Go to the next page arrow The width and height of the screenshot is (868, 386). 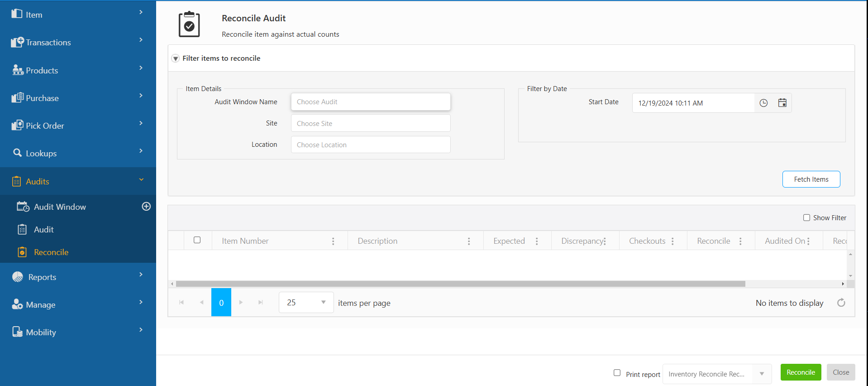241,302
